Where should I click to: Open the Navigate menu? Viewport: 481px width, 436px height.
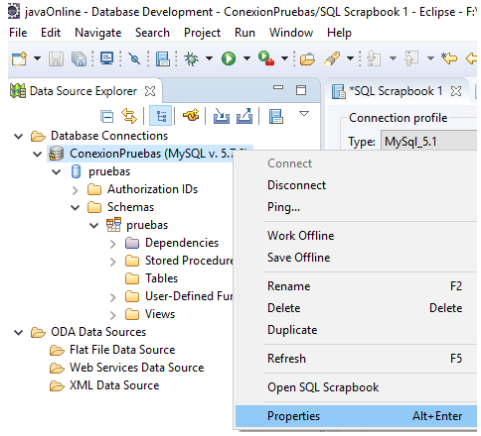pyautogui.click(x=98, y=33)
